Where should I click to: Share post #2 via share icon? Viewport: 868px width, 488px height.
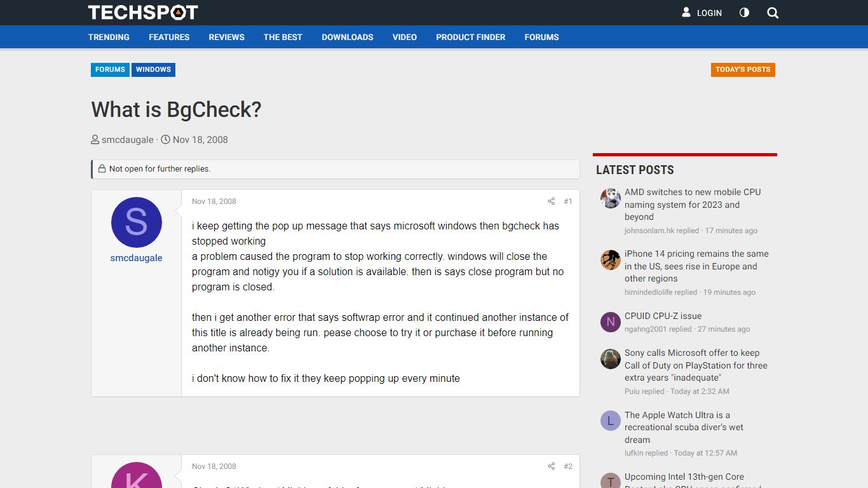[551, 466]
